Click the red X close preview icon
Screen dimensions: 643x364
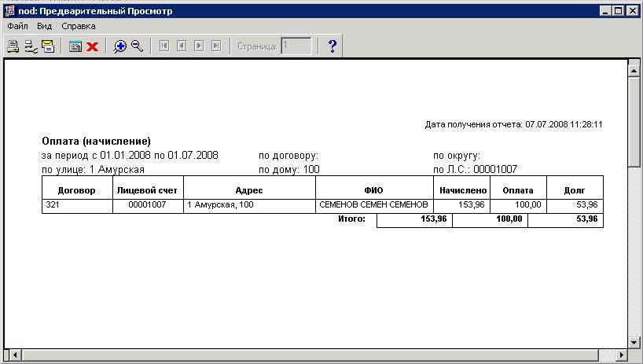tap(92, 46)
